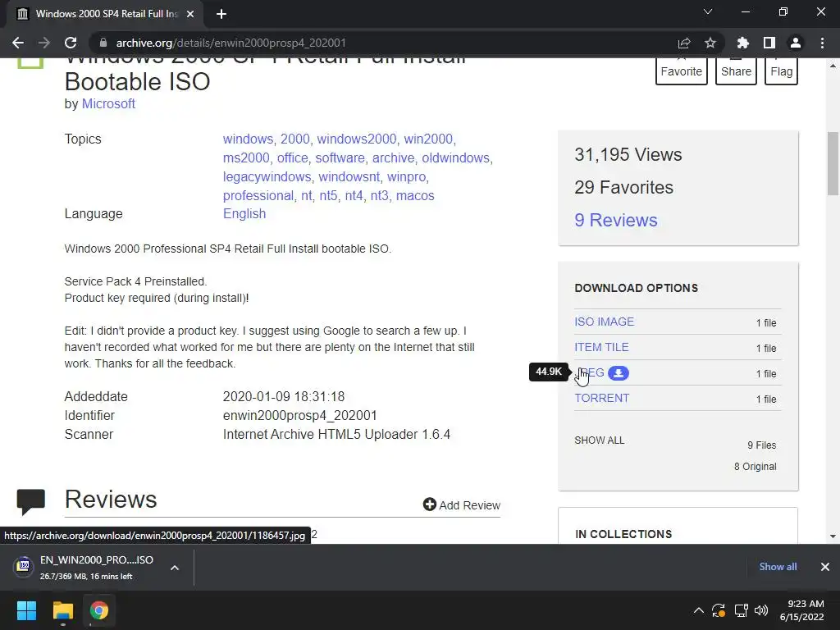Click the Flag button
The height and width of the screenshot is (630, 840).
pyautogui.click(x=781, y=71)
